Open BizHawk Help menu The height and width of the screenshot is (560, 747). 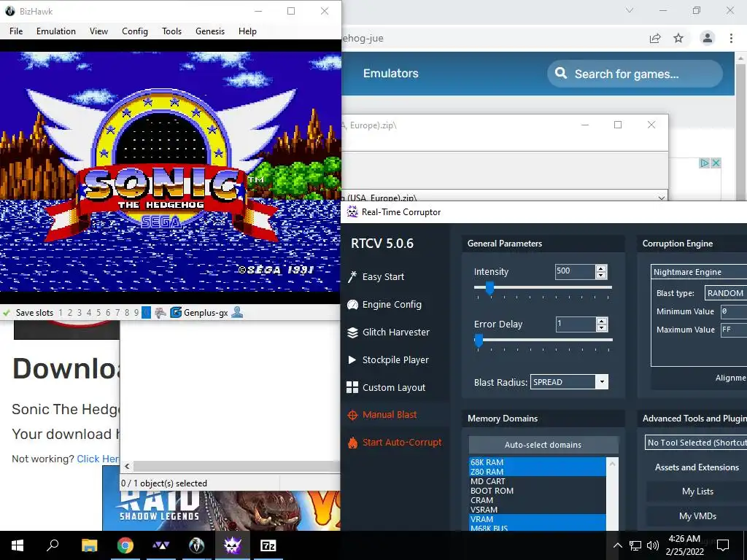[247, 31]
